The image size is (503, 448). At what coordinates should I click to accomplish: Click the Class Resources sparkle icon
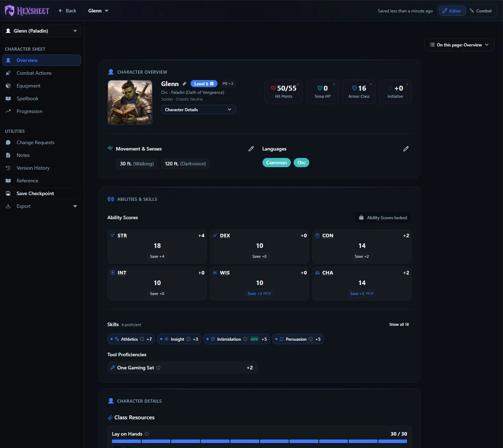coord(110,418)
